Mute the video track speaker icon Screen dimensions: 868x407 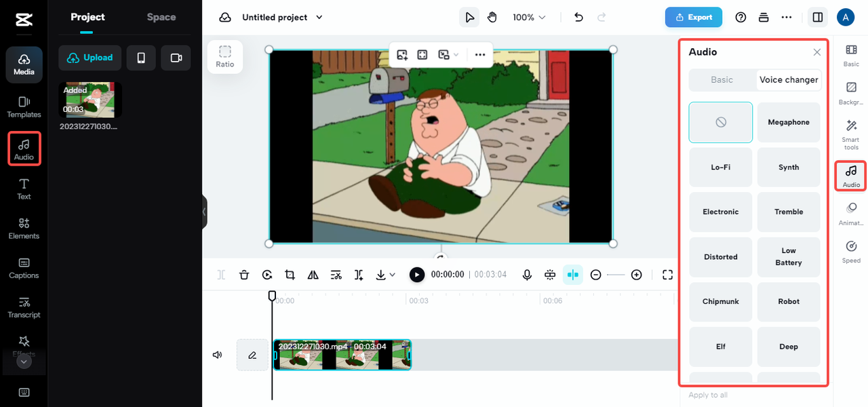pos(217,355)
